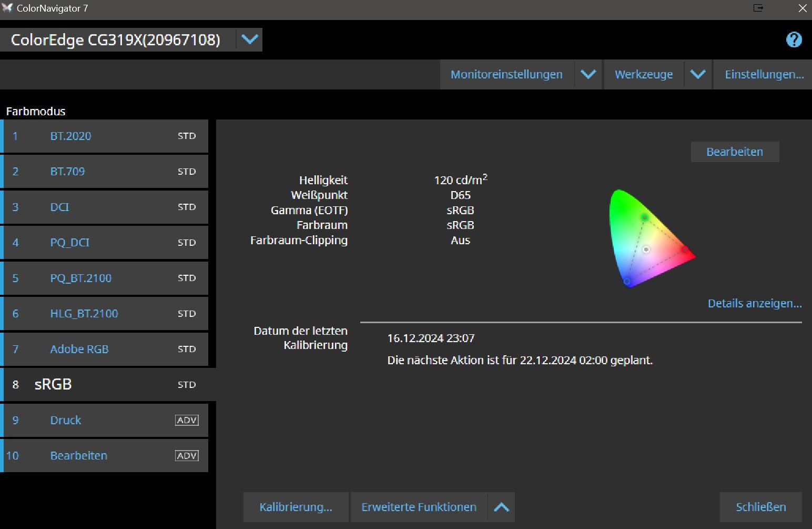Click the Gamma (EOTF) label
This screenshot has height=529, width=812.
[x=309, y=210]
